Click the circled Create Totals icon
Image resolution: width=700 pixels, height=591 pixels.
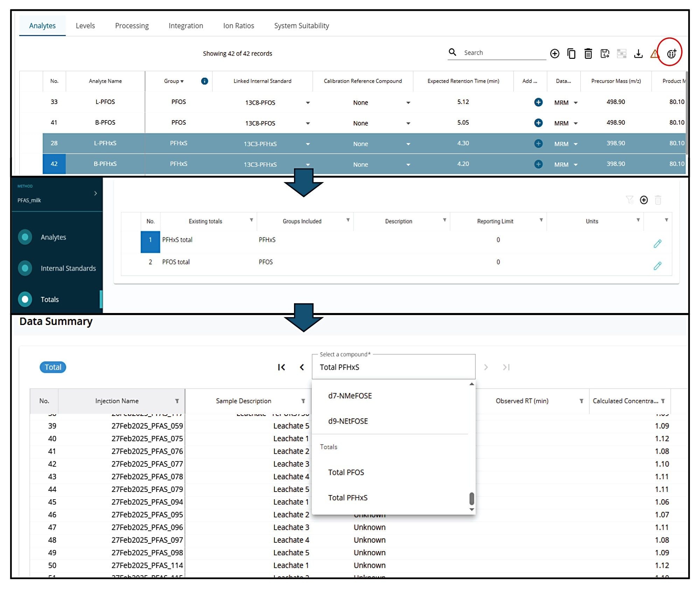click(x=671, y=53)
